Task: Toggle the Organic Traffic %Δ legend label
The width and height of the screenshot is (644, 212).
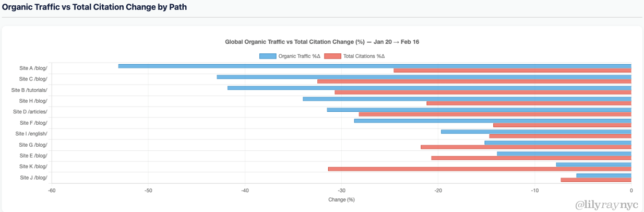Action: 299,56
